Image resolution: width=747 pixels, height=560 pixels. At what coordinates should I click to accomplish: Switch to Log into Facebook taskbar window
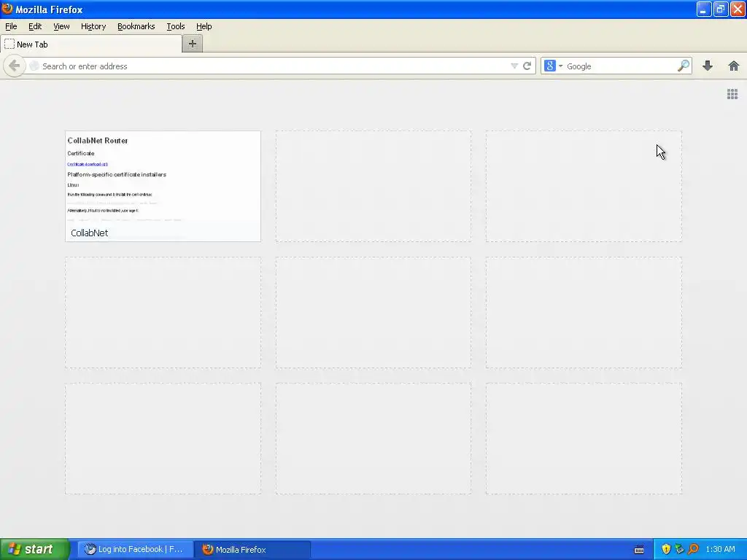[x=135, y=549]
